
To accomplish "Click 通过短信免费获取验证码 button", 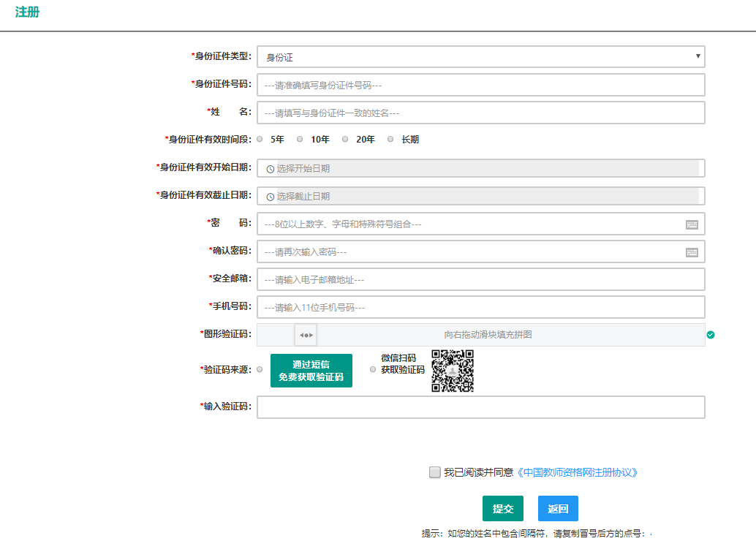I will click(x=311, y=370).
